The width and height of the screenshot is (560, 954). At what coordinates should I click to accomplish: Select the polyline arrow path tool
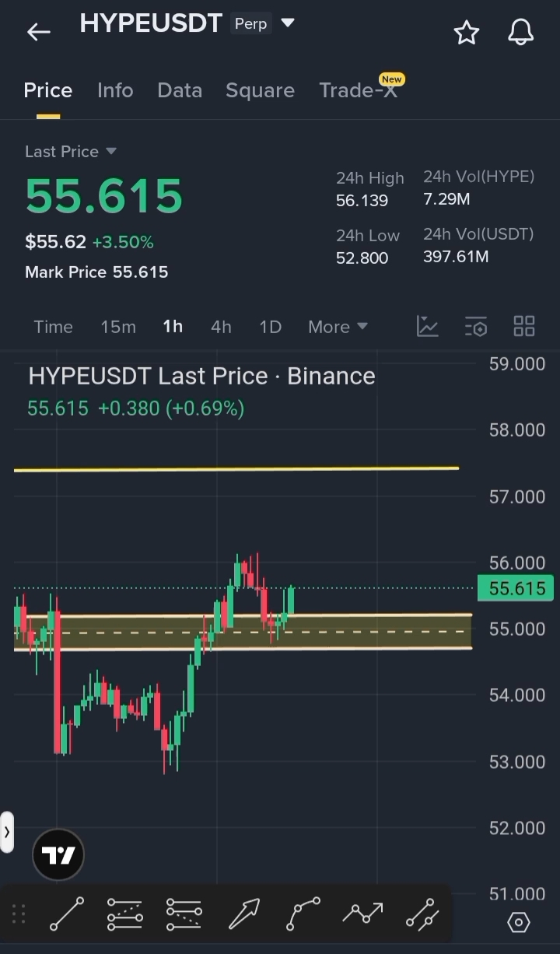click(362, 914)
